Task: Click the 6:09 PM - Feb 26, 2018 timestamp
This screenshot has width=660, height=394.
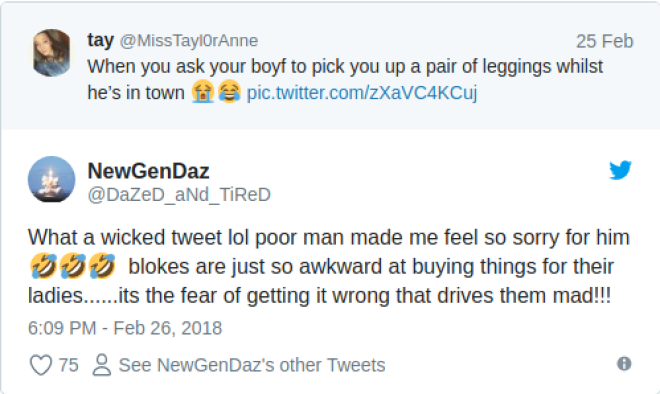Action: point(125,328)
